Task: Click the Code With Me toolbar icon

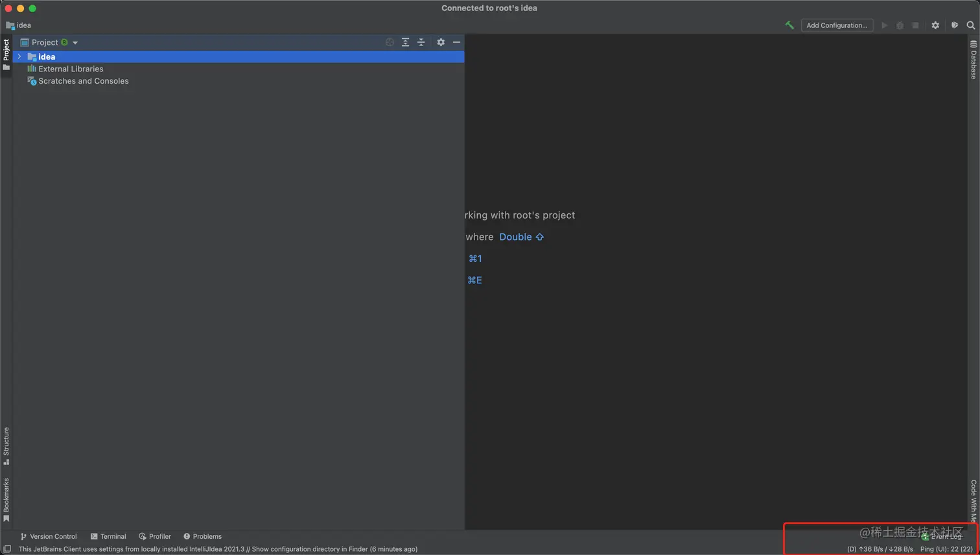Action: coord(955,25)
